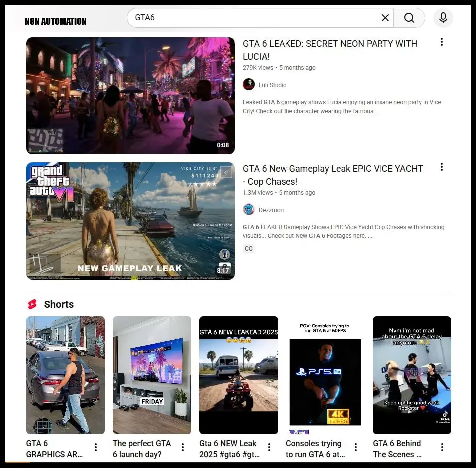Viewport: 476px width, 468px height.
Task: Clear the GTA6 search text
Action: [385, 18]
